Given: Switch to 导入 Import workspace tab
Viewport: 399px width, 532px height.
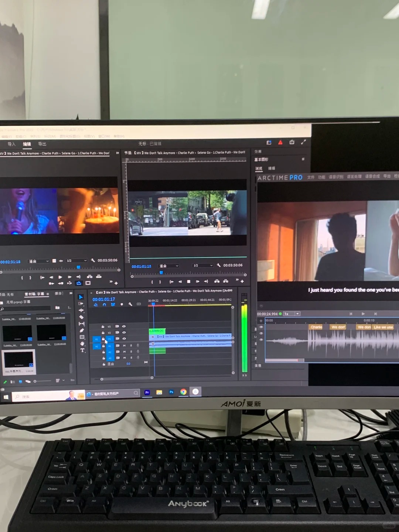Looking at the screenshot, I should pos(11,144).
